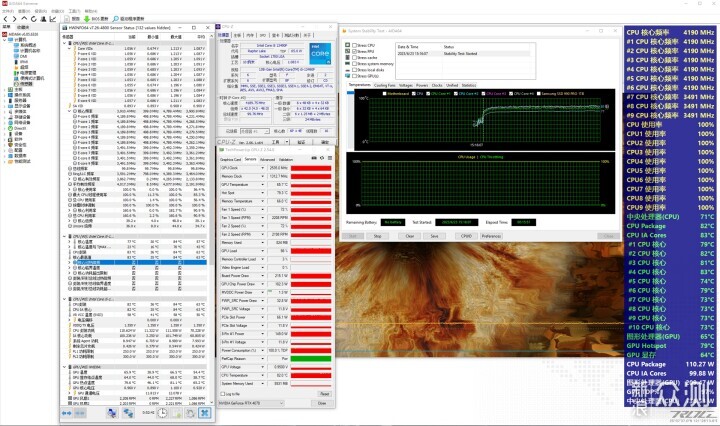Toggle Log to file checkbox in GPU-Z
The image size is (720, 426).
coord(223,394)
